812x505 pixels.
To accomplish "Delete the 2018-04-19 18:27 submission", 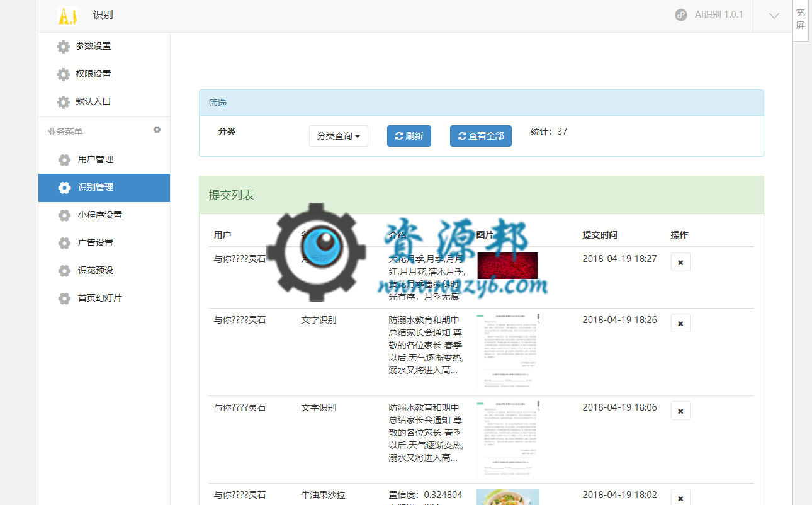I will [x=680, y=262].
